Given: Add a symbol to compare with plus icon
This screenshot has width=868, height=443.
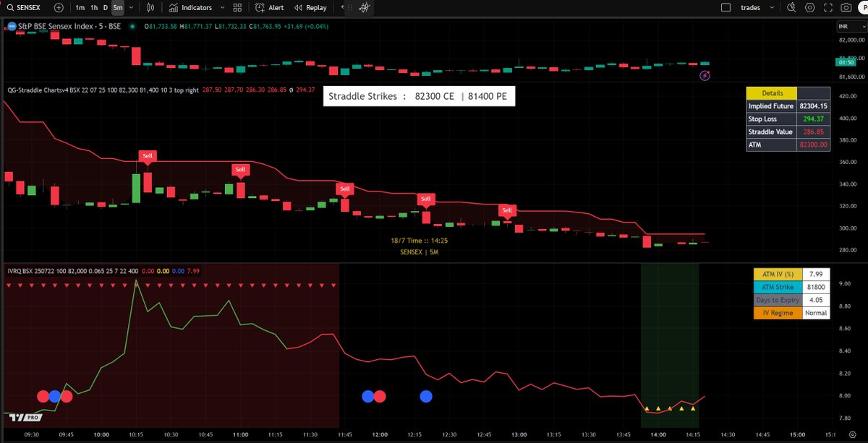Looking at the screenshot, I should 59,7.
